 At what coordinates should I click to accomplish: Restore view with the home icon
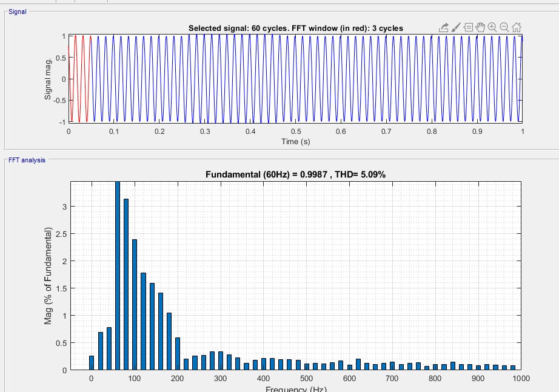click(517, 27)
